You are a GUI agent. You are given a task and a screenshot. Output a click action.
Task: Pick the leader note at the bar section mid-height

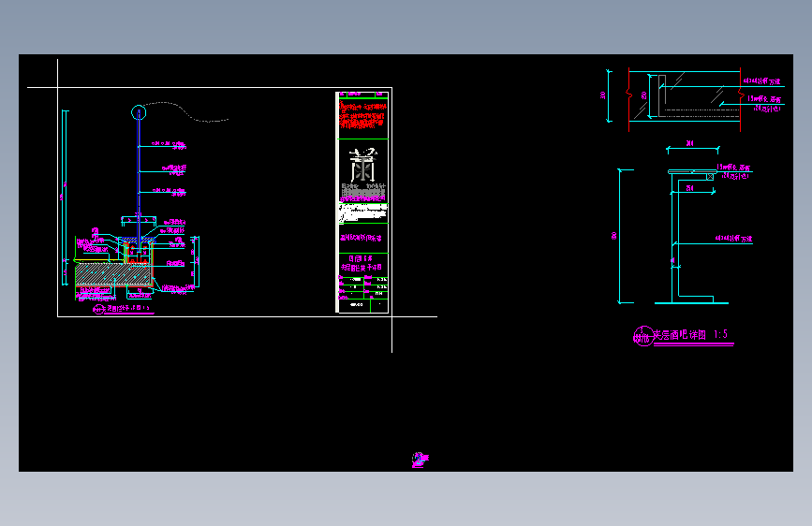point(733,239)
